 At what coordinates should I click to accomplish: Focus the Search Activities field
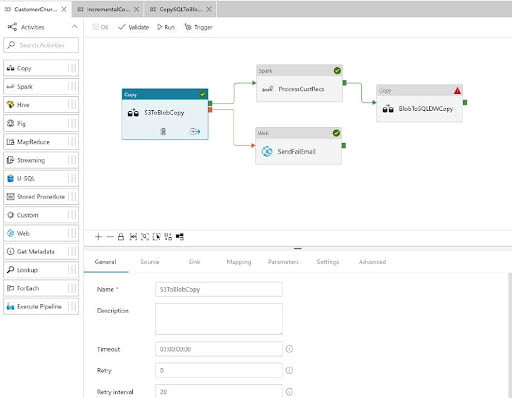pos(41,45)
